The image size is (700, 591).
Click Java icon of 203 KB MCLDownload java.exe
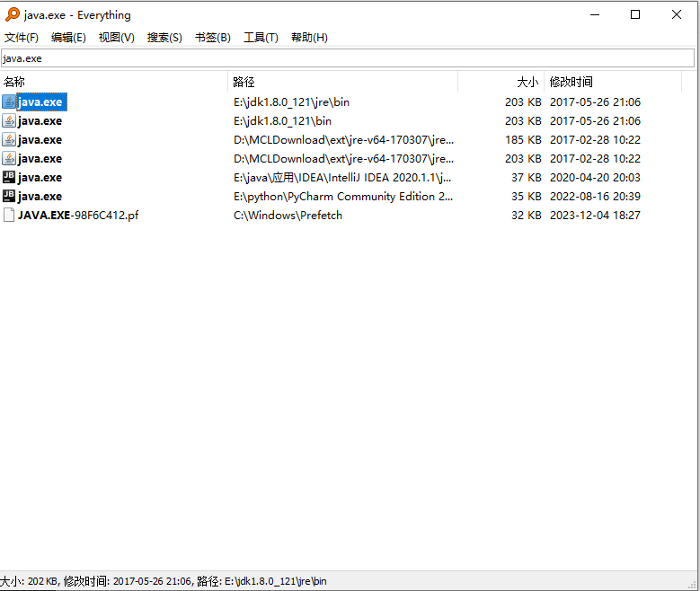point(9,158)
